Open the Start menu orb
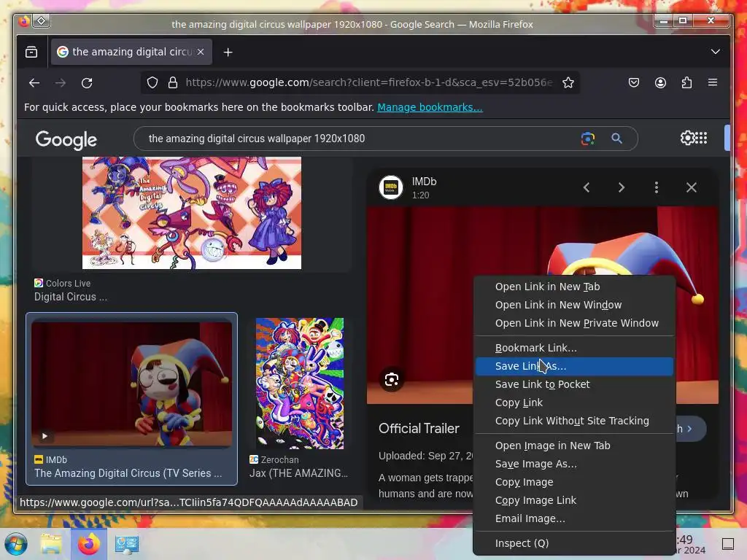747x560 pixels. [x=16, y=544]
